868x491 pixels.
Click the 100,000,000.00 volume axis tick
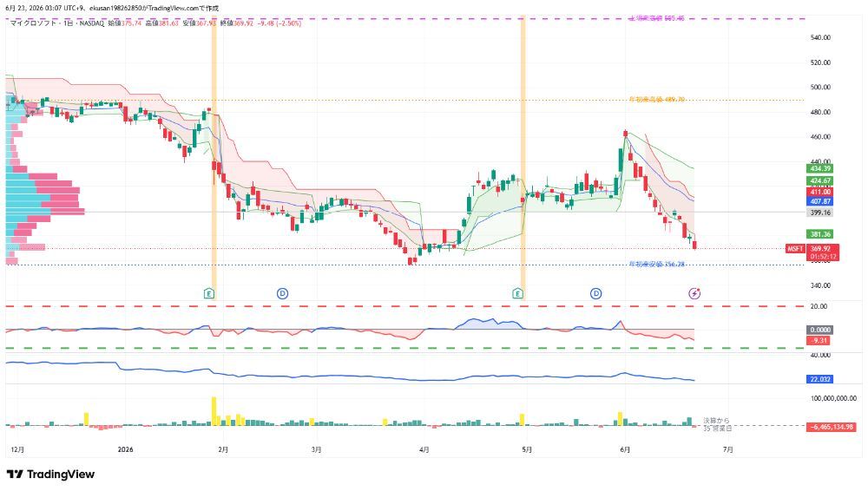[x=833, y=398]
